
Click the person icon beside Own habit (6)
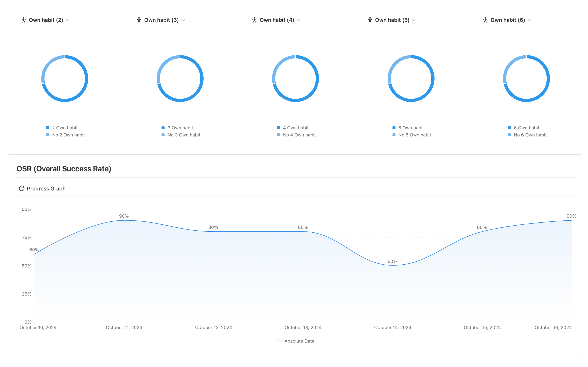[485, 20]
